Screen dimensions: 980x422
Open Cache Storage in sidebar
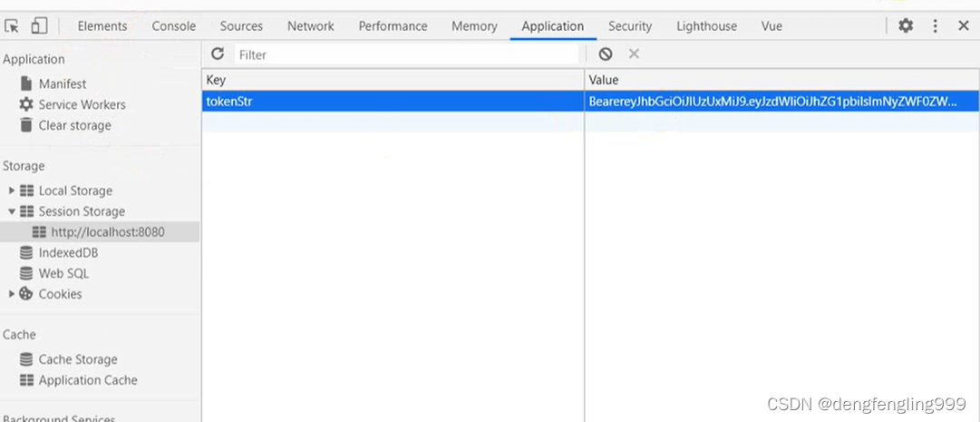[77, 359]
